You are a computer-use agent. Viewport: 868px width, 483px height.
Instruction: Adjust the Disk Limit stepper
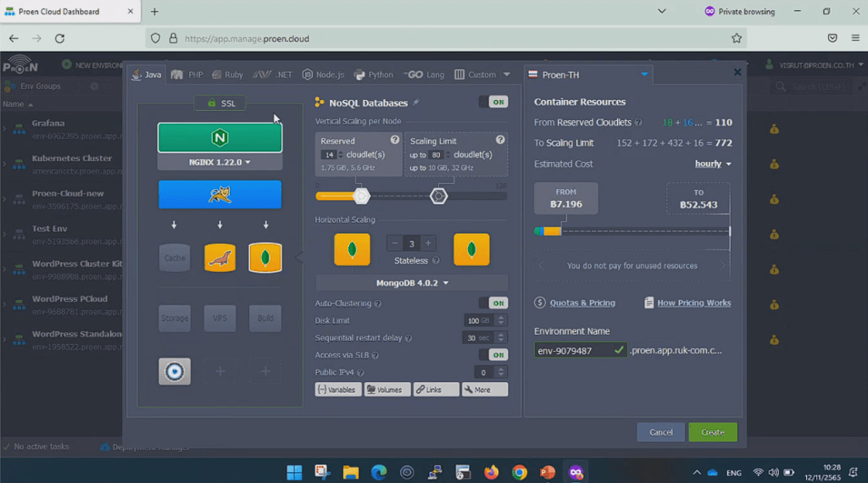501,320
